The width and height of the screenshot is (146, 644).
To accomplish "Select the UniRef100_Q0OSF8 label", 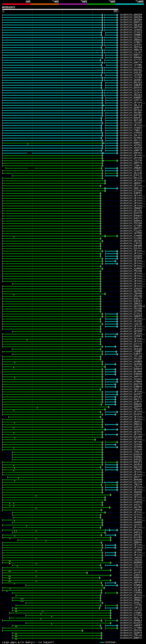I will point(131,573).
